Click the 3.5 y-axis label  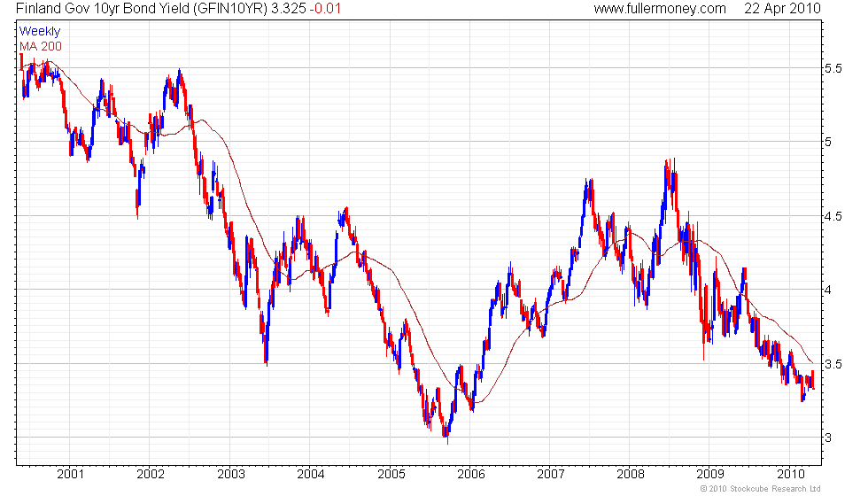(833, 364)
